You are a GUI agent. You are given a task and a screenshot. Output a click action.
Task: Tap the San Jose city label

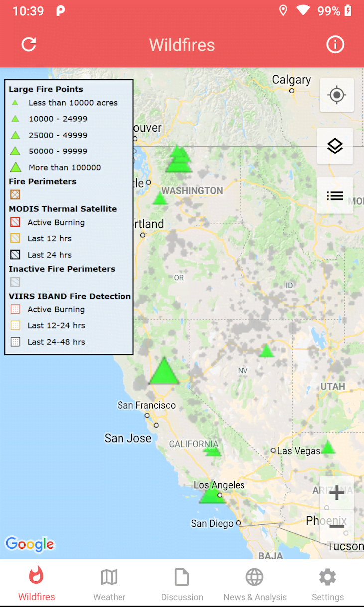tap(128, 438)
